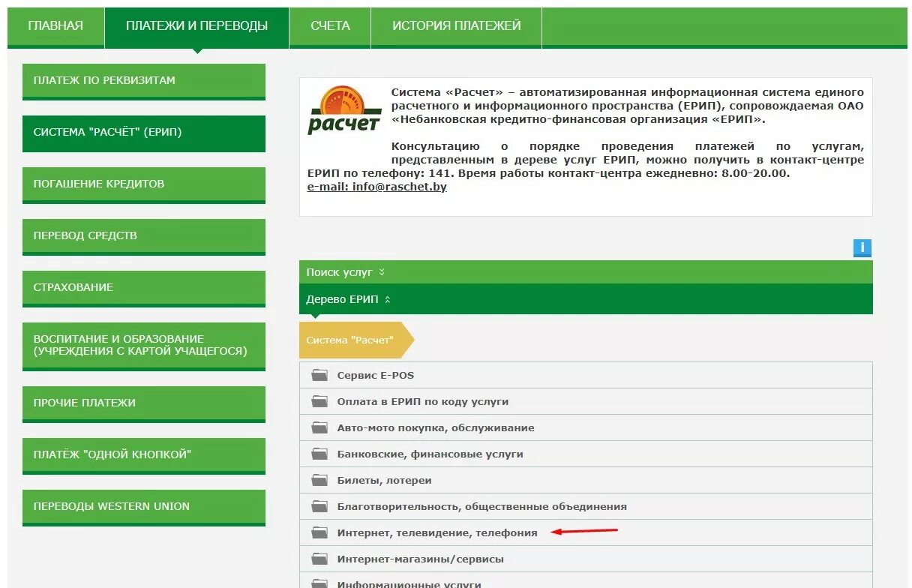Image resolution: width=912 pixels, height=588 pixels.
Task: Open Благотворительность, общественные объединения folder
Action: click(x=586, y=506)
